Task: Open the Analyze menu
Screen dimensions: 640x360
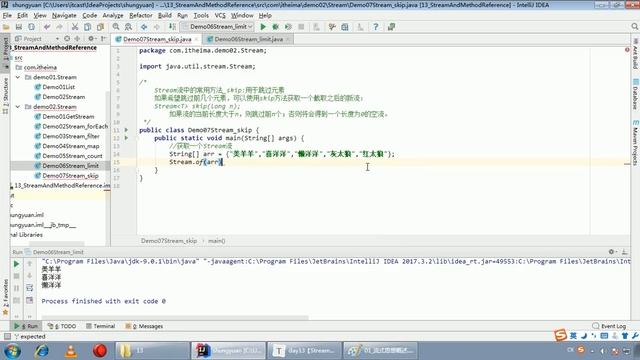Action: coord(113,16)
